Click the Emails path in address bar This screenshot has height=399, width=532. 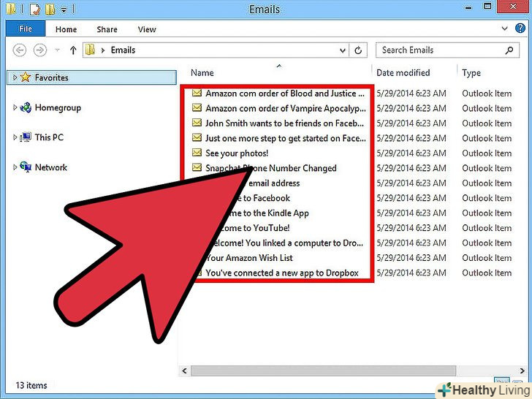(x=123, y=50)
